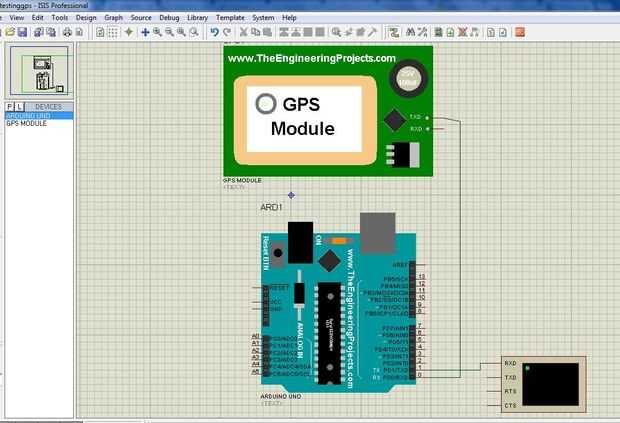Click the Exit to Parent Sheet icon
The image size is (620, 423).
click(x=475, y=32)
